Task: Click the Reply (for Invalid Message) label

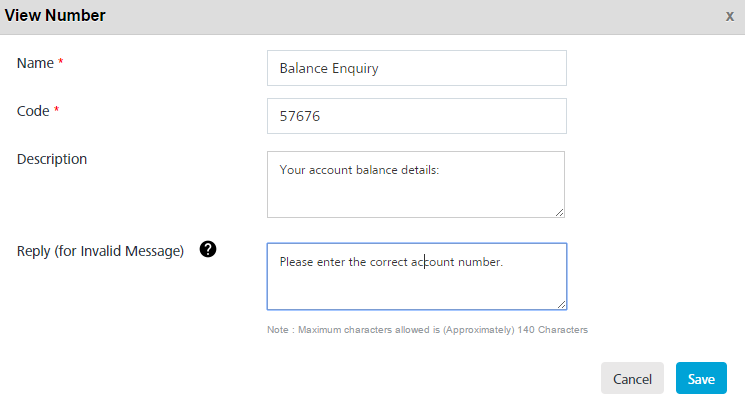Action: click(100, 251)
